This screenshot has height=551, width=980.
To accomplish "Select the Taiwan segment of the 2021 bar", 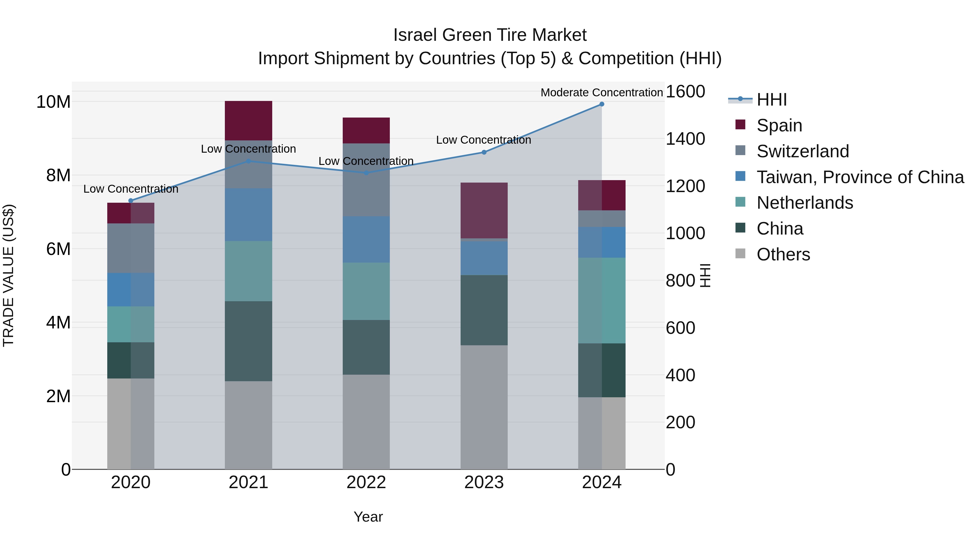I will pos(249,215).
